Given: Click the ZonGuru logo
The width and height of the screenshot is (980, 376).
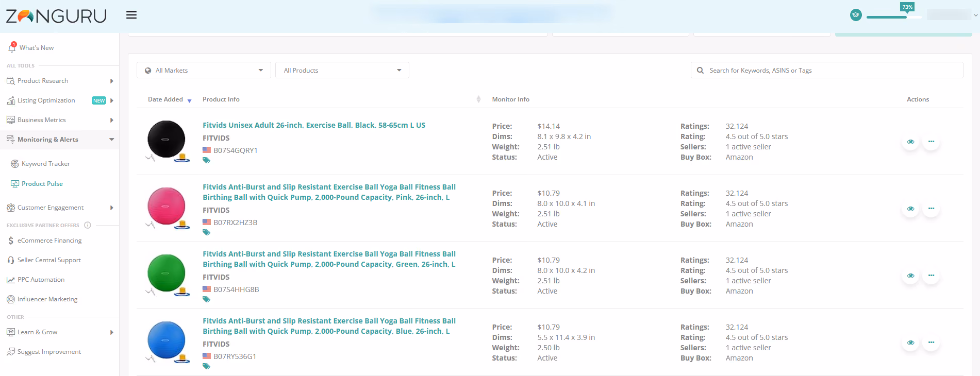Looking at the screenshot, I should (x=56, y=16).
